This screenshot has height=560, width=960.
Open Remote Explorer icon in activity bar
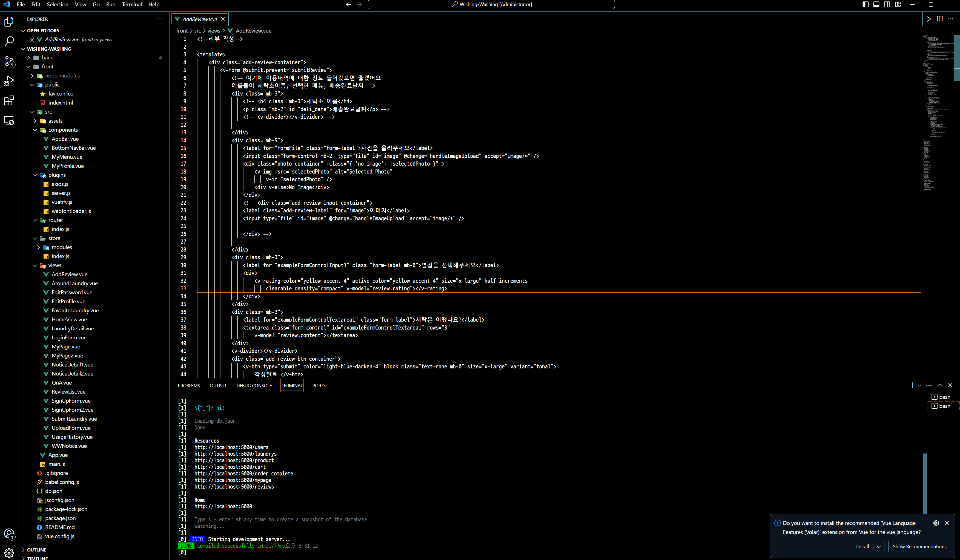(9, 121)
